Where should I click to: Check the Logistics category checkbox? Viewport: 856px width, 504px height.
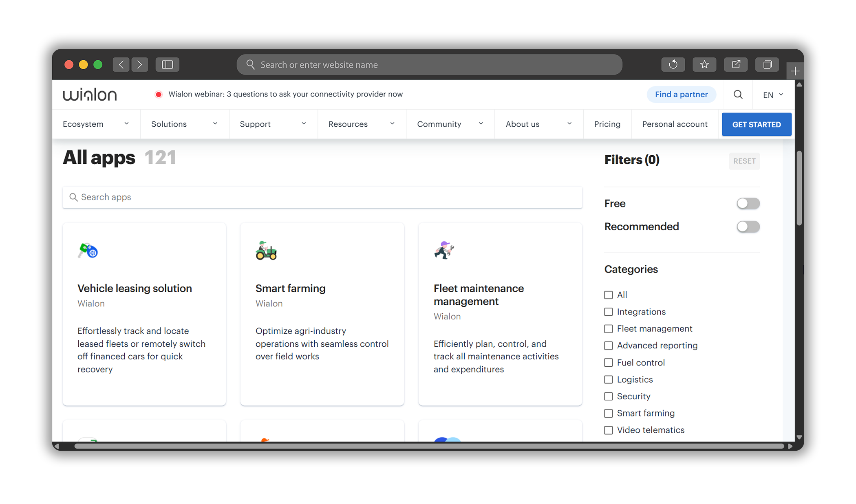coord(608,379)
